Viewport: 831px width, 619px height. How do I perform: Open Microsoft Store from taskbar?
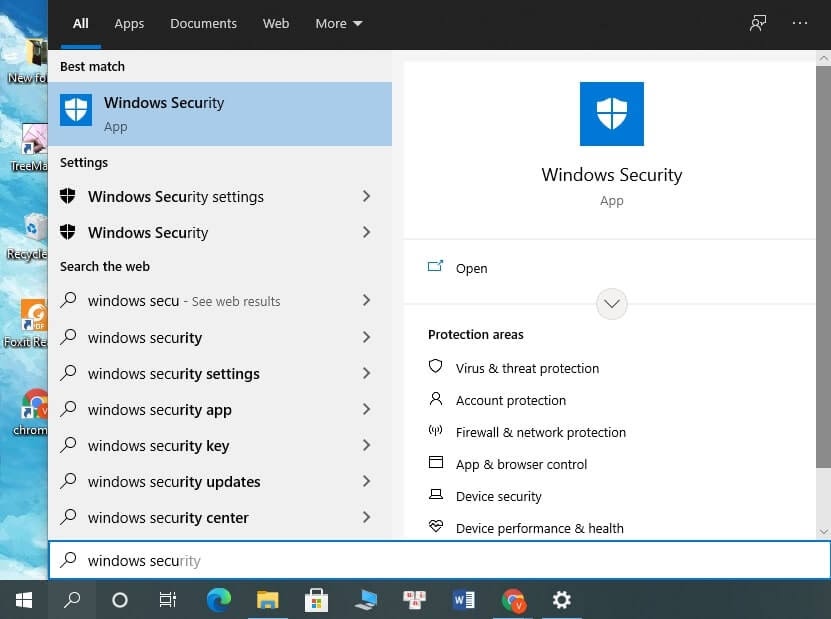coord(316,600)
